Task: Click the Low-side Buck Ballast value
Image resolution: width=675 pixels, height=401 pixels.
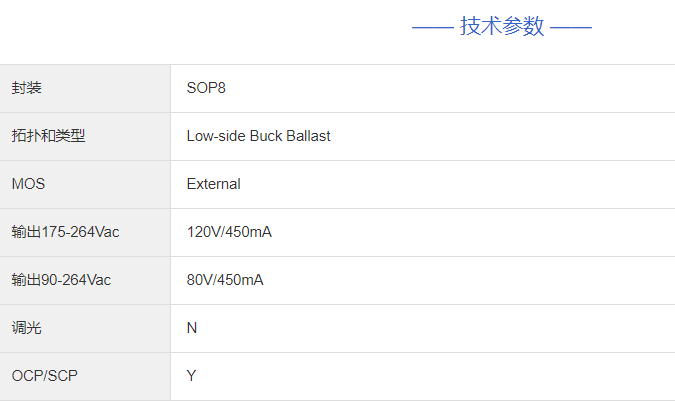Action: pos(258,136)
